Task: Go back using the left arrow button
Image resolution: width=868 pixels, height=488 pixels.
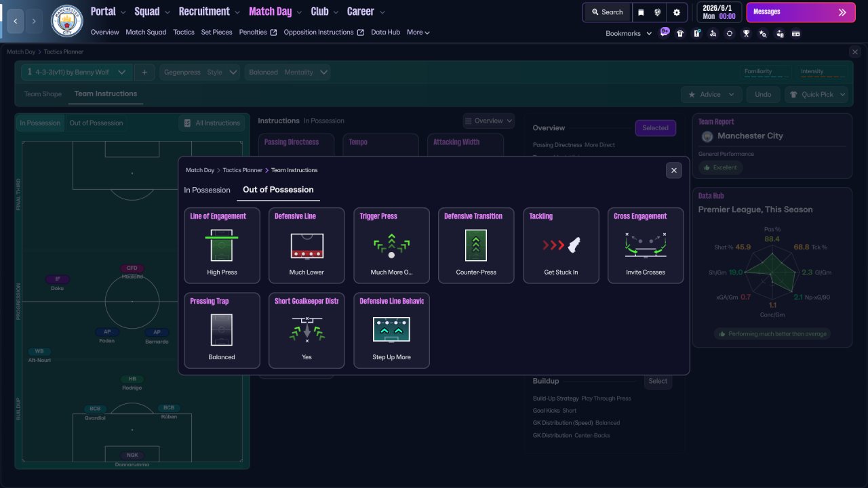Action: (15, 21)
